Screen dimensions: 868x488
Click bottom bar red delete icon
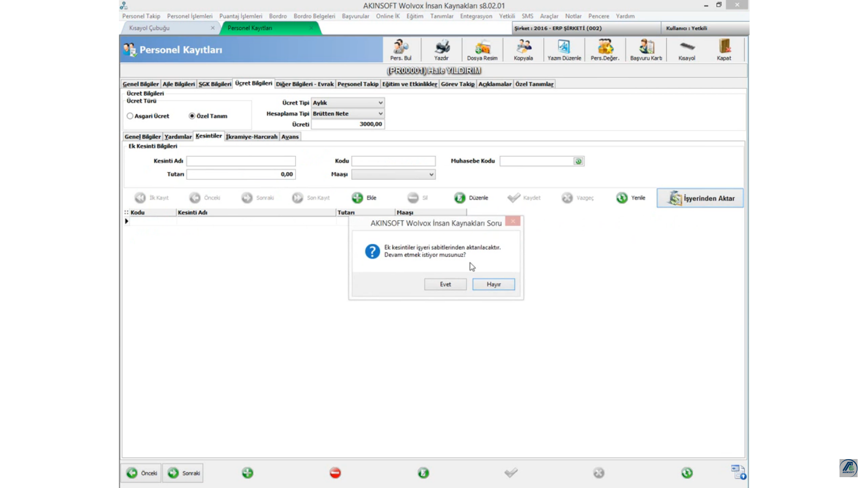335,473
